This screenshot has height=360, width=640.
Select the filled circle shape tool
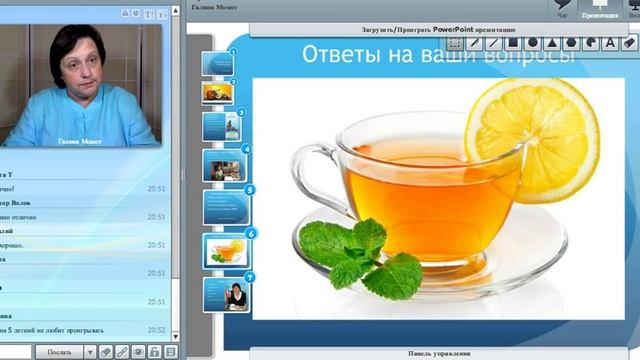(533, 43)
